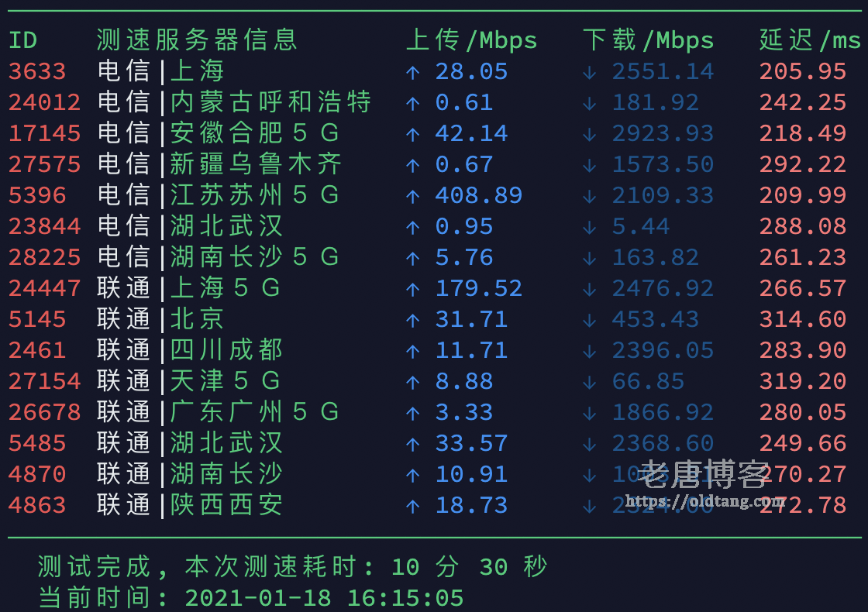Click the download arrow icon for 电信|上海
Viewport: 868px width, 612px height.
589,71
